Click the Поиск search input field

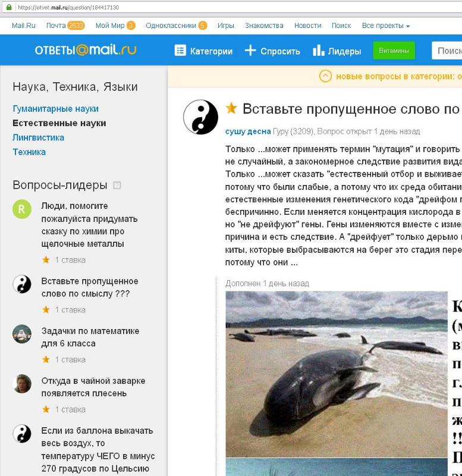pos(447,51)
